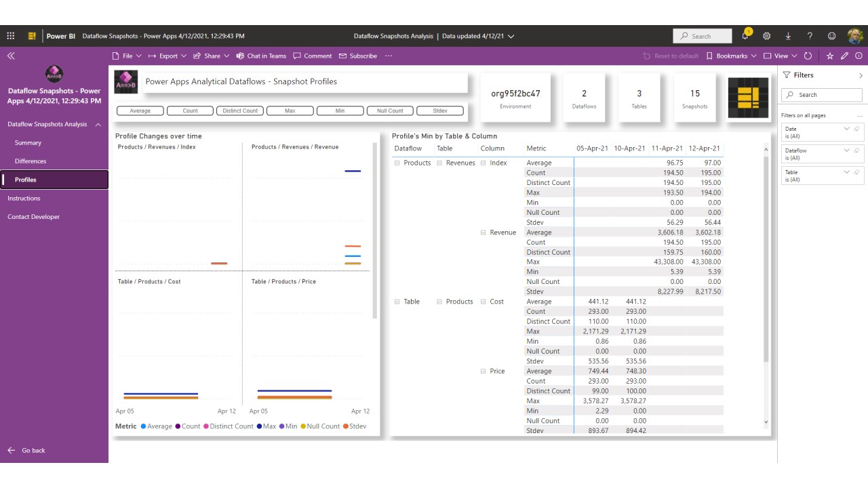The height and width of the screenshot is (488, 868).
Task: Select the Min metric button
Action: [340, 110]
